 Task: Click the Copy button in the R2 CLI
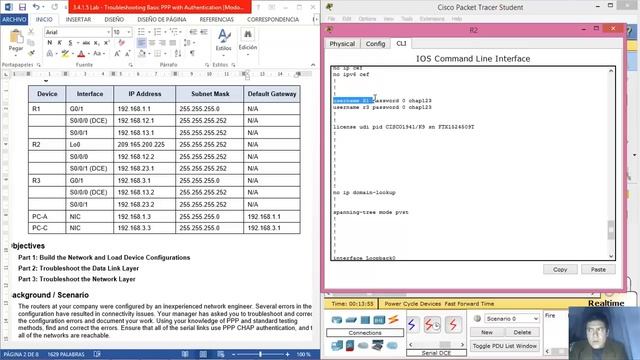pyautogui.click(x=560, y=269)
